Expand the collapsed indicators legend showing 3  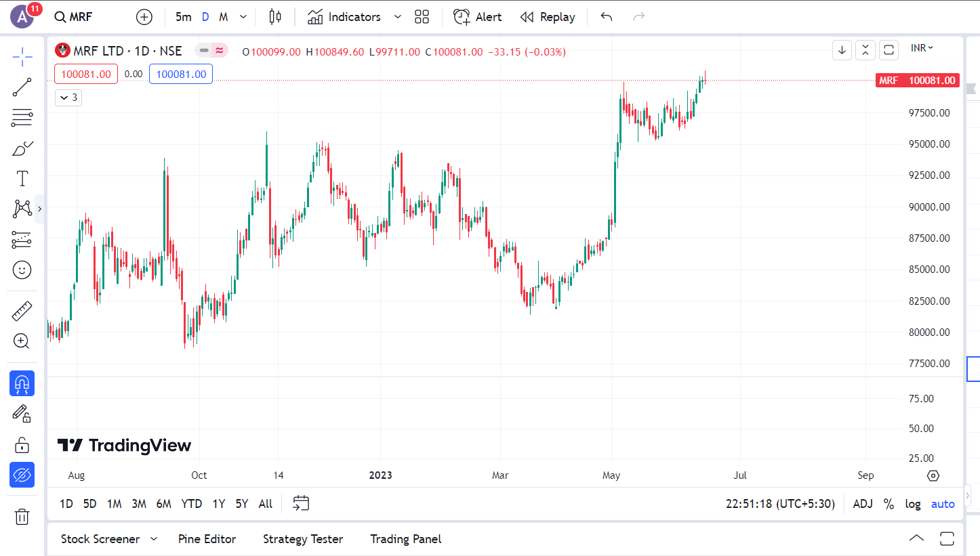(x=68, y=98)
